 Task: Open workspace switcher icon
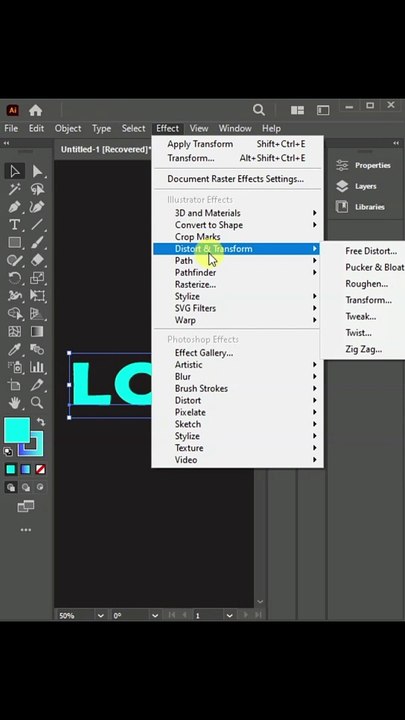click(323, 110)
